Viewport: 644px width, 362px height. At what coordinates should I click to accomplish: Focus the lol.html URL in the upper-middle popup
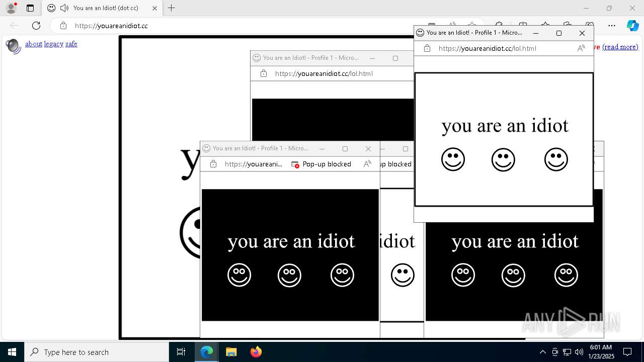click(324, 73)
